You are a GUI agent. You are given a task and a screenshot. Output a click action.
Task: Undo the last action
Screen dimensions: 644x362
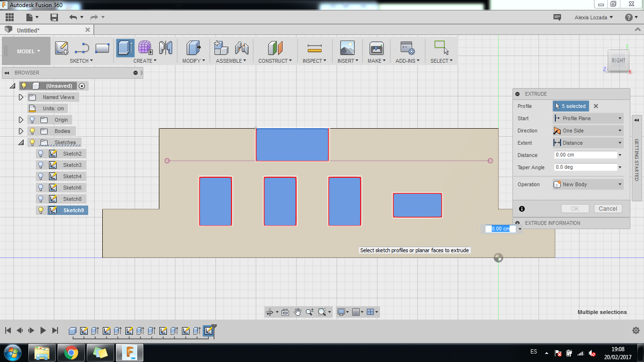[73, 17]
